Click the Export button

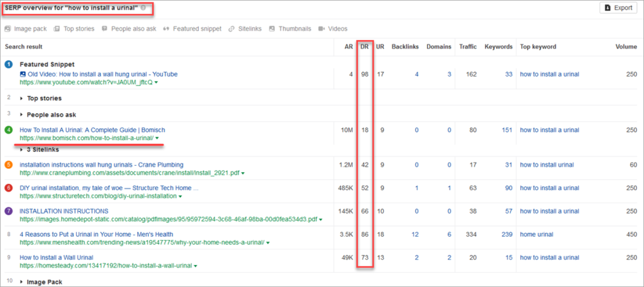pos(619,8)
